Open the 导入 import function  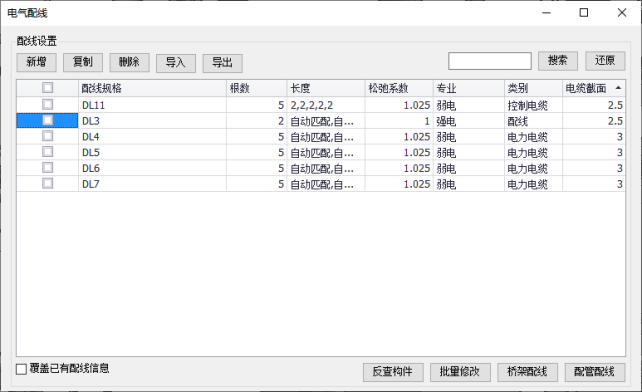pyautogui.click(x=176, y=63)
